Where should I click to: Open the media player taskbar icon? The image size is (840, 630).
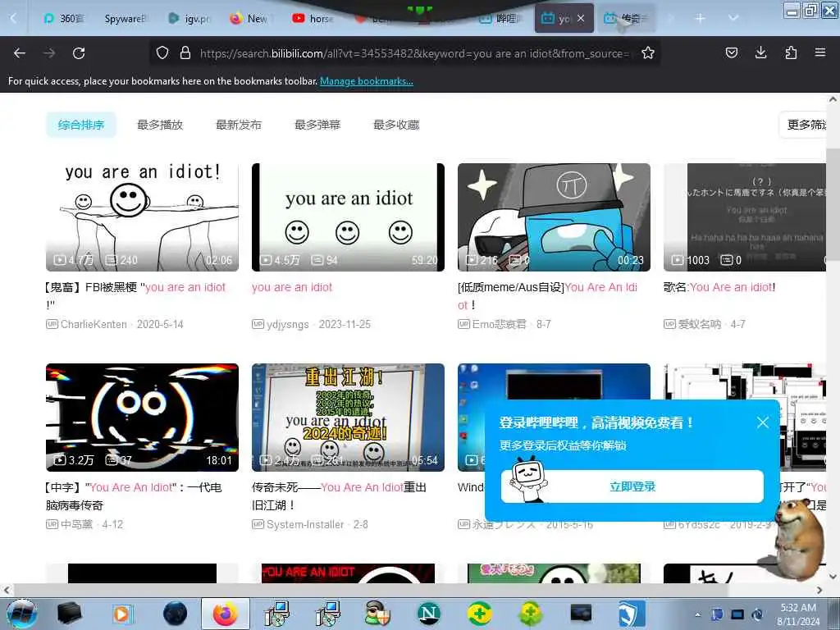[121, 614]
